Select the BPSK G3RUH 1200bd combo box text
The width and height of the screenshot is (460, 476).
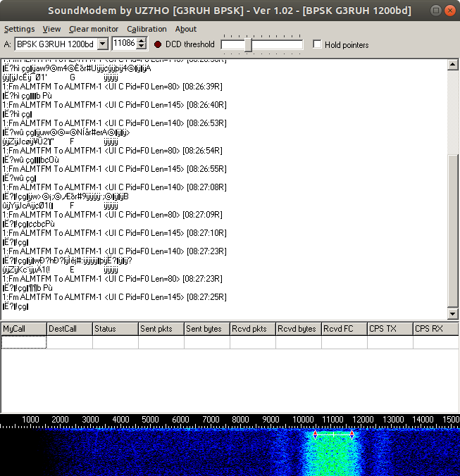tap(56, 44)
